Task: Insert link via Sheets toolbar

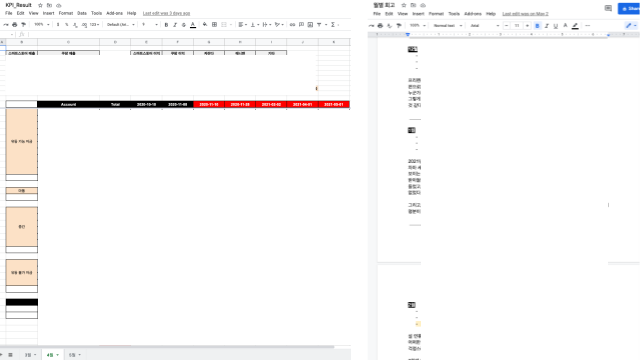Action: pyautogui.click(x=292, y=24)
